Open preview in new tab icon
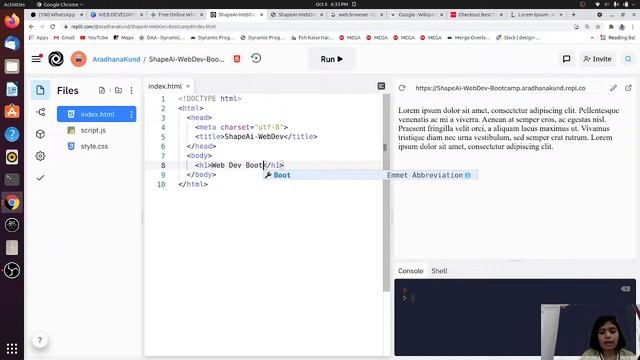The width and height of the screenshot is (640, 360). [x=628, y=88]
